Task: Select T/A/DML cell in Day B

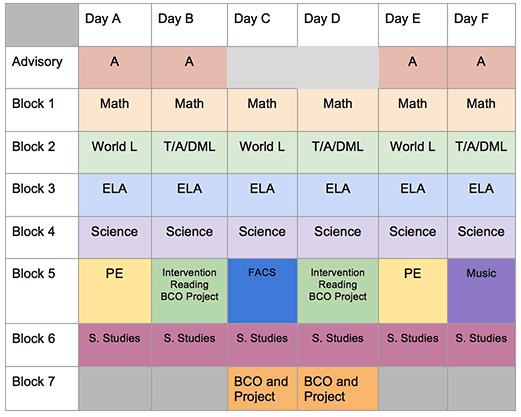Action: [189, 153]
